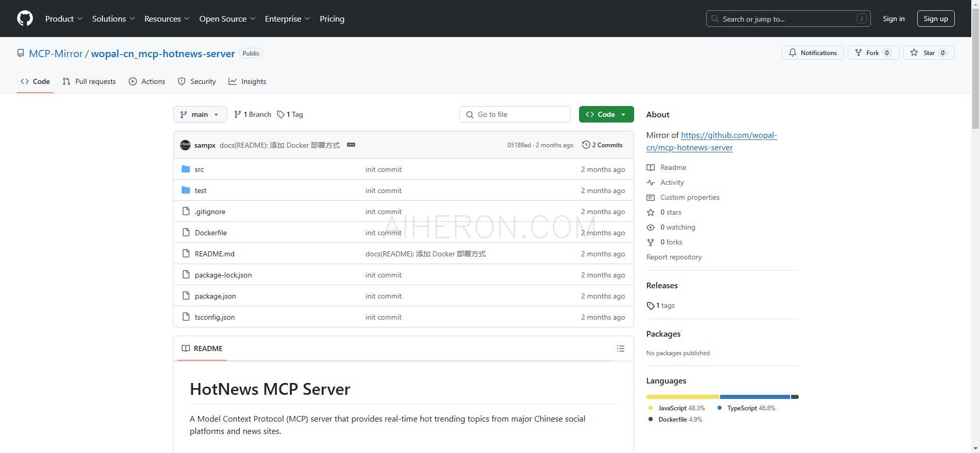Viewport: 980px width, 453px height.
Task: Open the src folder
Action: coord(199,169)
